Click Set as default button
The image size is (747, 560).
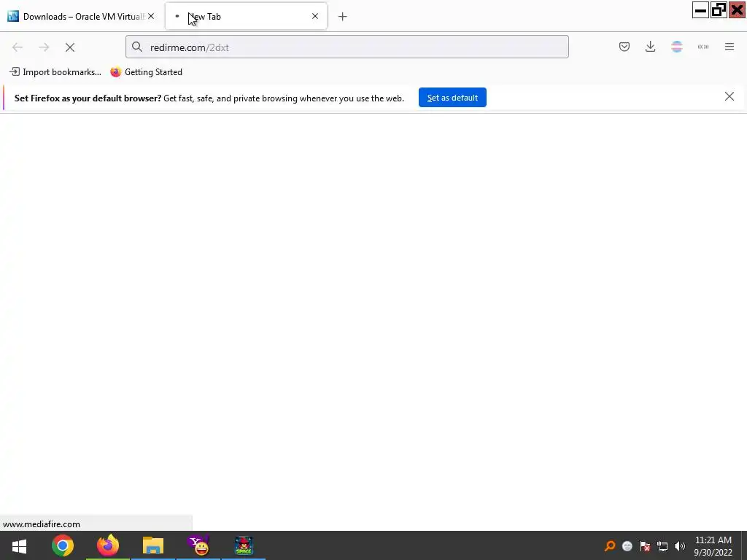[x=452, y=98]
